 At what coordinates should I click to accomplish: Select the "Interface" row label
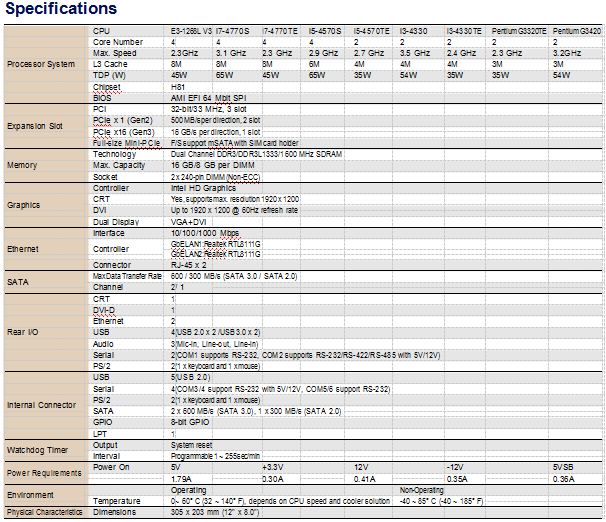click(109, 233)
